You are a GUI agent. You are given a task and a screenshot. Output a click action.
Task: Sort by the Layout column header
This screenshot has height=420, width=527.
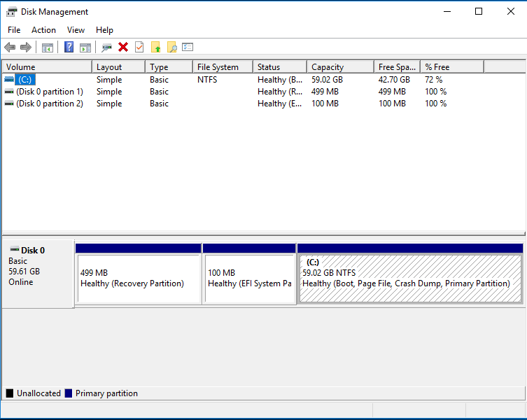119,67
